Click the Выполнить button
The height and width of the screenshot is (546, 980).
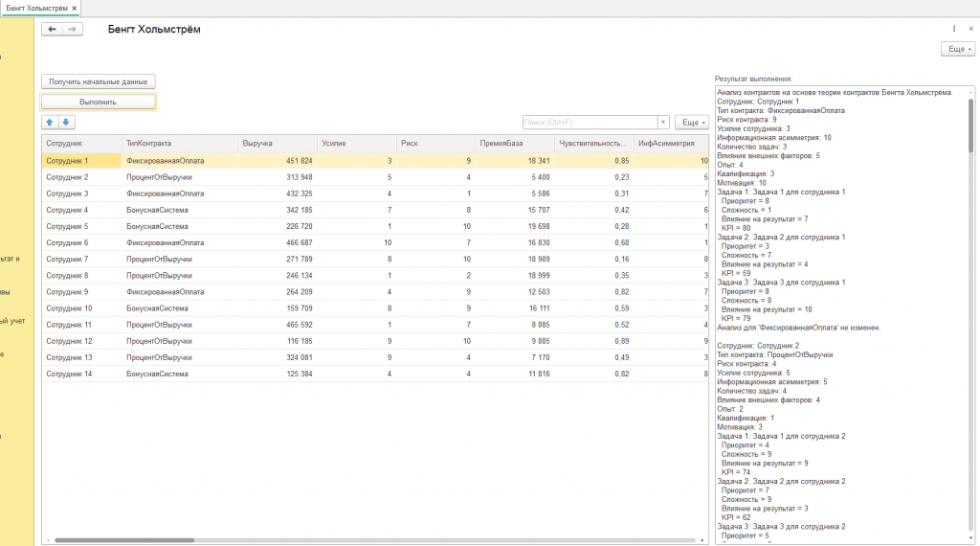[99, 102]
